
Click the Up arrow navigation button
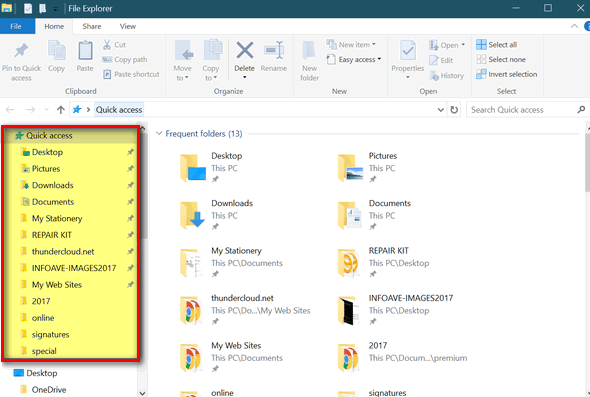point(61,110)
